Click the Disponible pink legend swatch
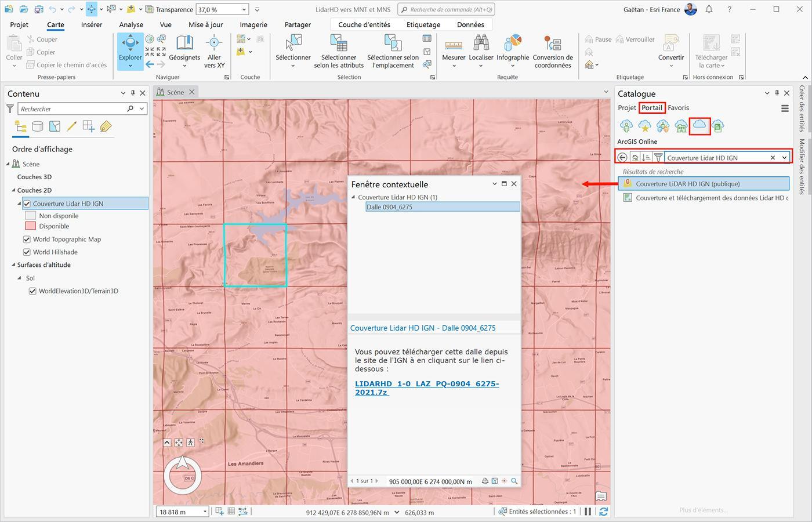The height and width of the screenshot is (522, 812). [30, 226]
